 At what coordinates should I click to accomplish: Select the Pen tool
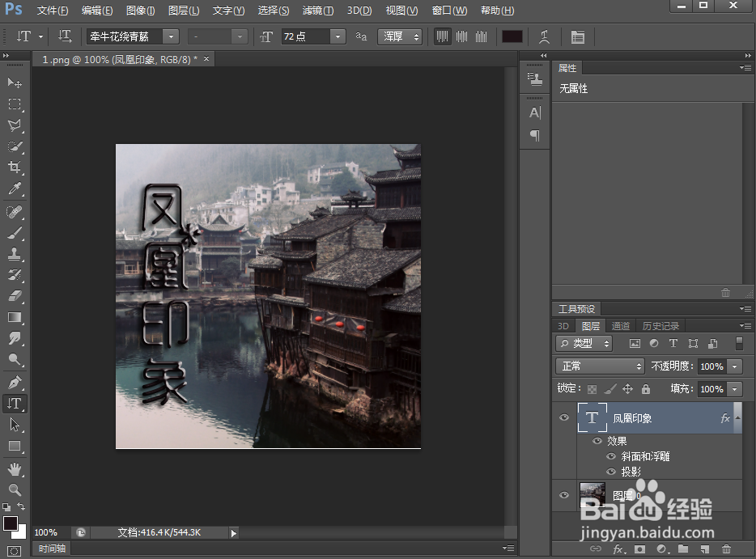point(15,382)
